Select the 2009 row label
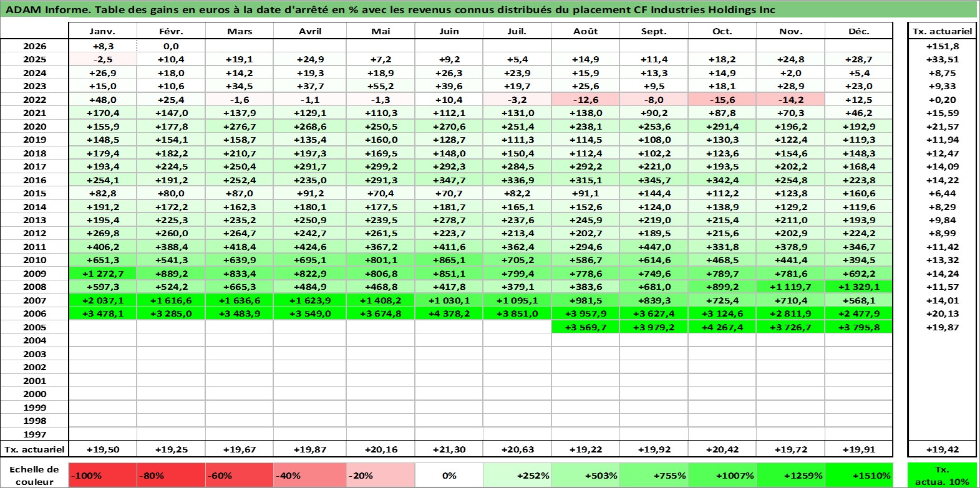 click(34, 274)
